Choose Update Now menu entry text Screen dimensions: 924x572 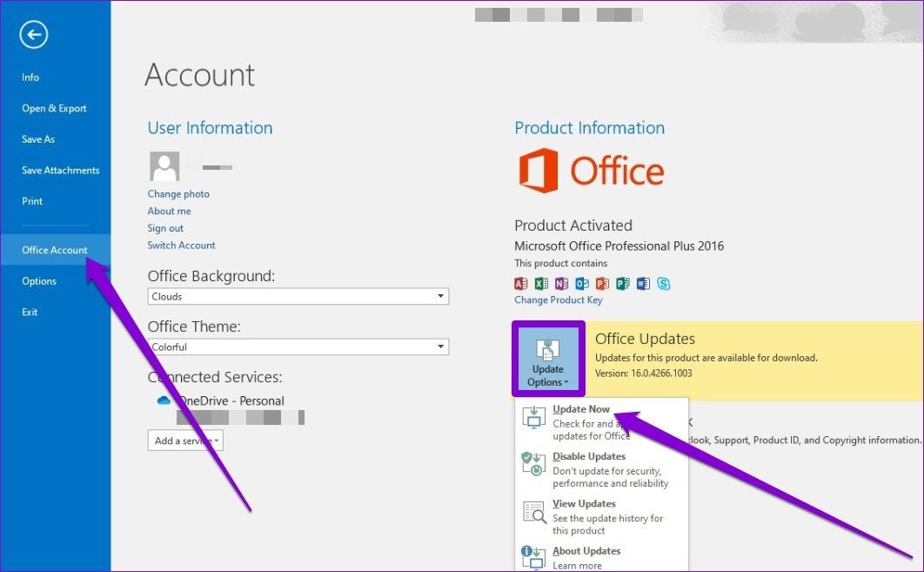(581, 408)
